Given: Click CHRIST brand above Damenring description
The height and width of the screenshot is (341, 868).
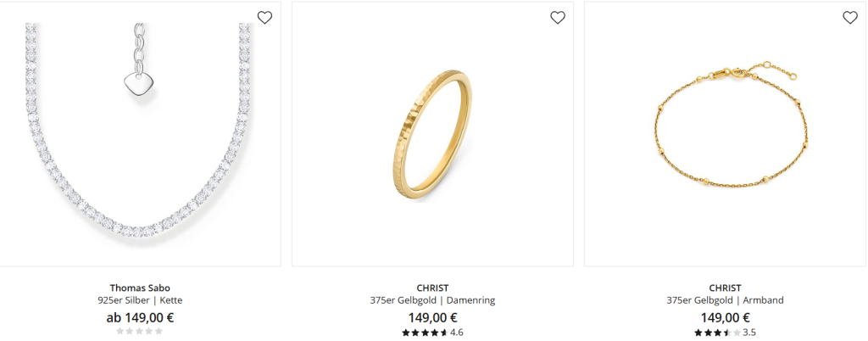Looking at the screenshot, I should click(x=432, y=288).
